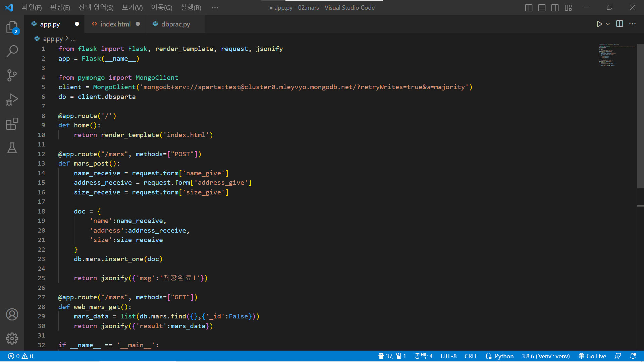Click the mars_data list assignment line
Image resolution: width=644 pixels, height=362 pixels.
[x=167, y=316]
